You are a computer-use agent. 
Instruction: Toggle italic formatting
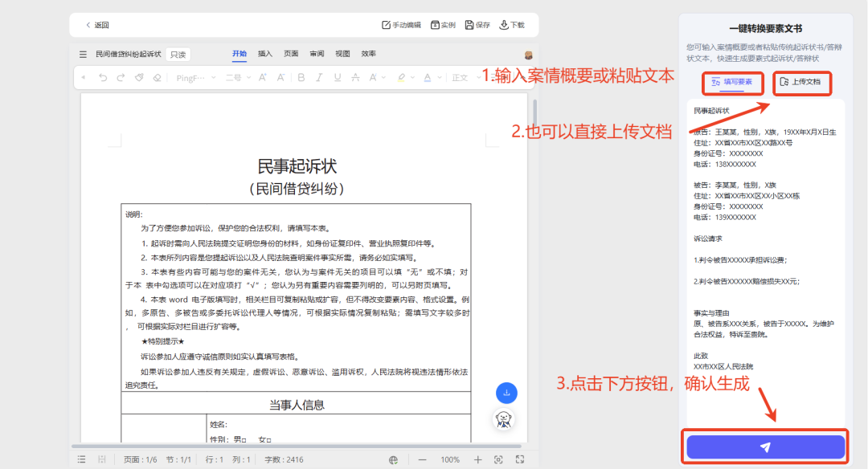coord(319,78)
